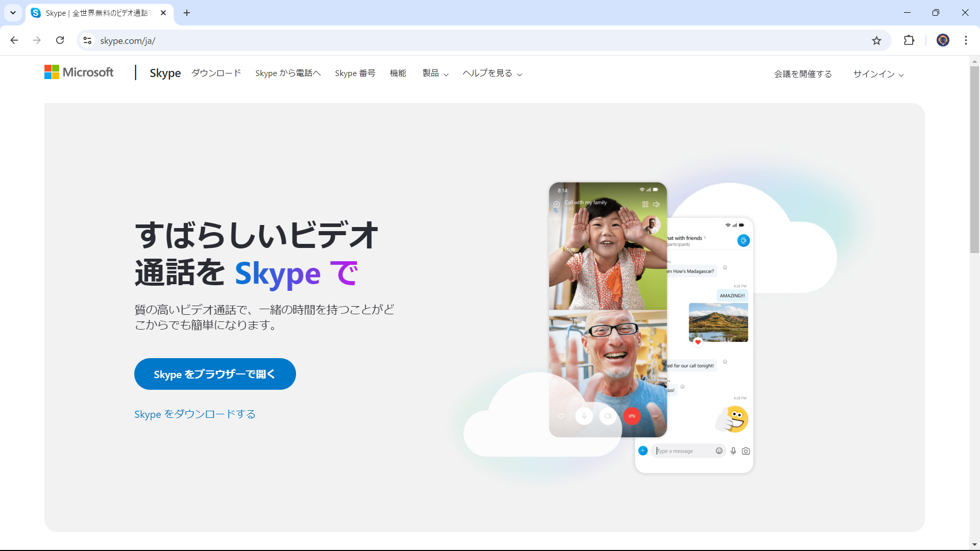Click the blue plus icon in chat mockup
Image resolution: width=980 pixels, height=551 pixels.
pos(643,450)
